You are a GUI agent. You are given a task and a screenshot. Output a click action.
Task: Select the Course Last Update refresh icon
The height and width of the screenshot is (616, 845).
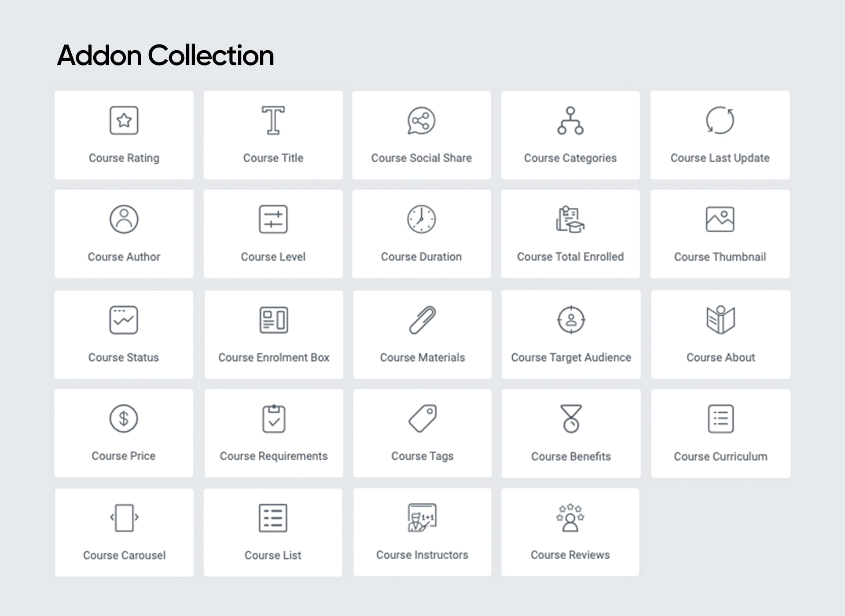pos(720,120)
